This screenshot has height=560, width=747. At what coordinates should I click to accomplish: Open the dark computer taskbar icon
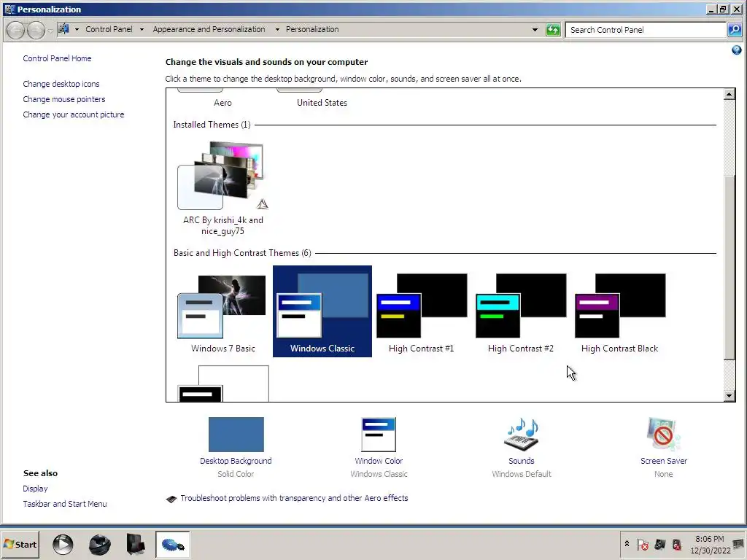pos(136,544)
